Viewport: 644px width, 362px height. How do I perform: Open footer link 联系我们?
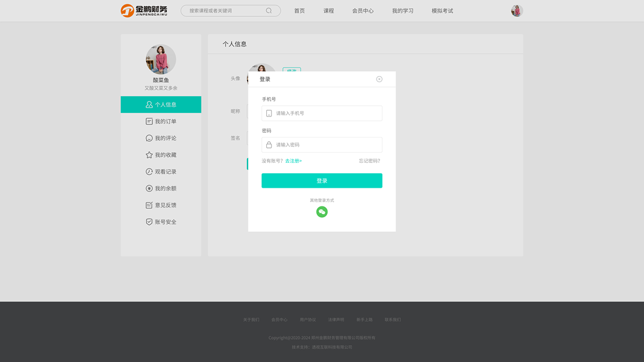coord(393,320)
